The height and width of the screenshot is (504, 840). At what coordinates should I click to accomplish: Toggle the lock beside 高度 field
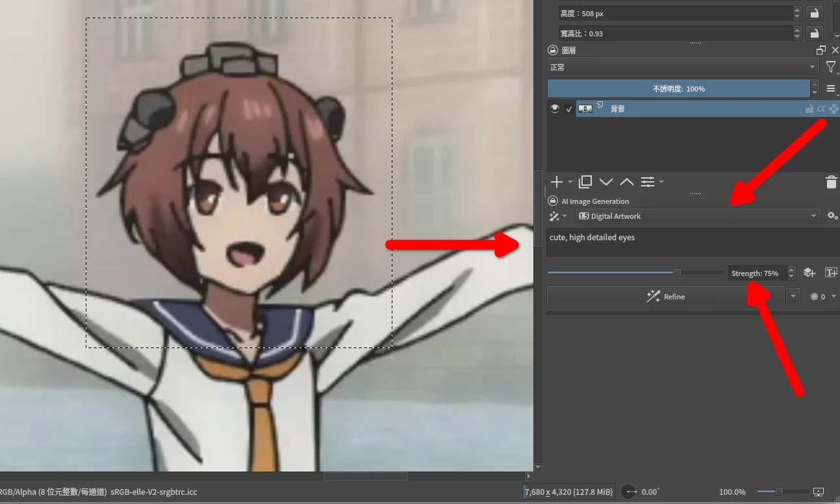click(x=813, y=13)
